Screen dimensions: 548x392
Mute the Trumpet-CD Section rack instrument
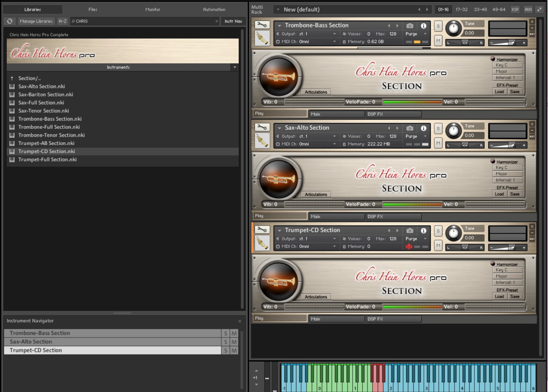[438, 245]
